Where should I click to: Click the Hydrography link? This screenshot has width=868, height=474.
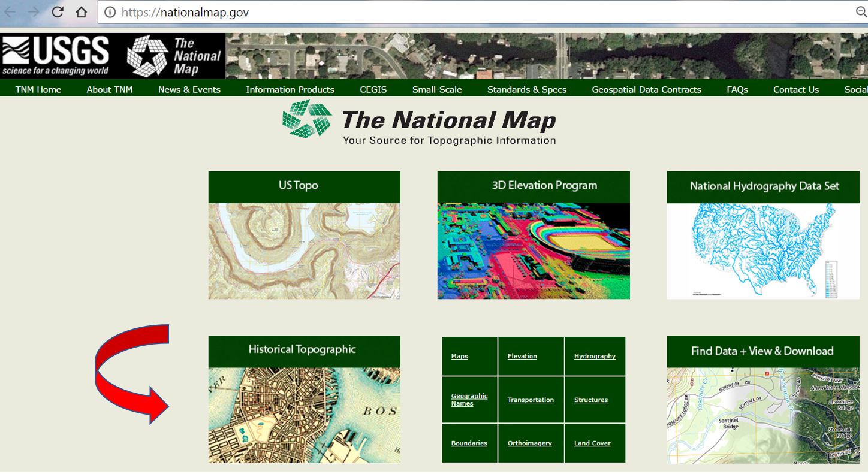pyautogui.click(x=595, y=356)
